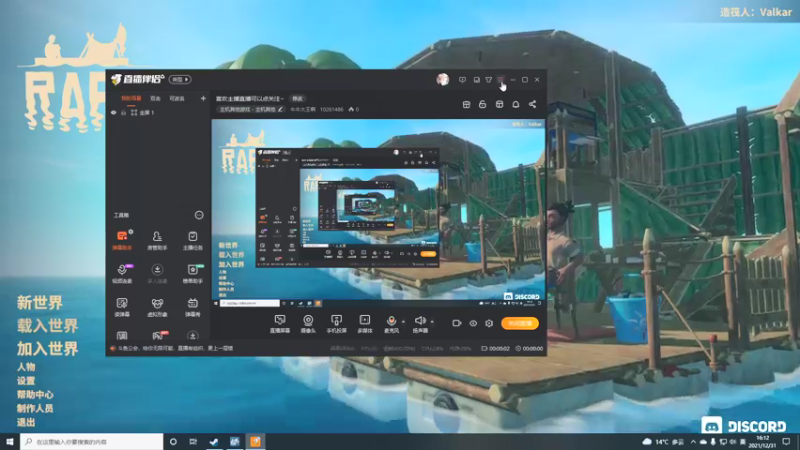Expand the microphone options arrow
Image resolution: width=800 pixels, height=450 pixels.
403,321
